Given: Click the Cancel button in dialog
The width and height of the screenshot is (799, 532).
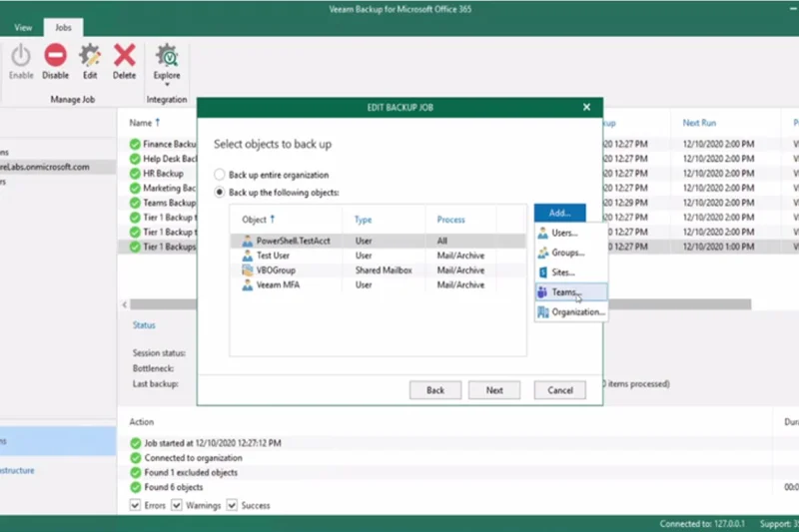Looking at the screenshot, I should coord(560,390).
